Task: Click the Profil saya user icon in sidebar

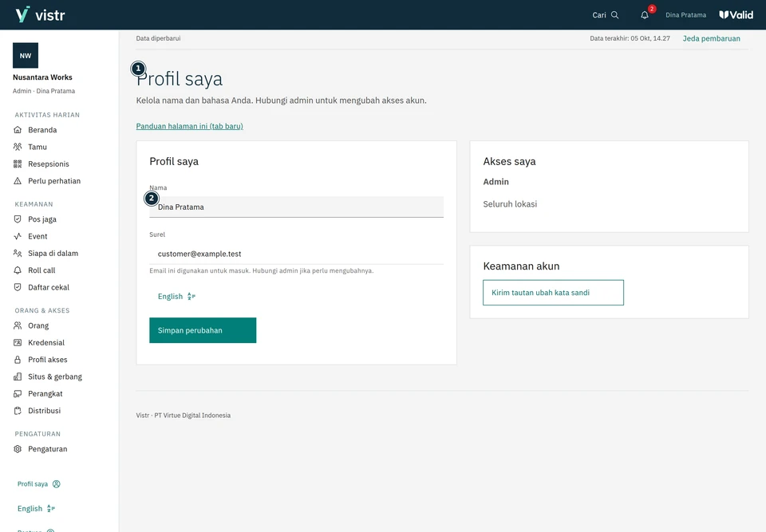Action: pos(57,484)
